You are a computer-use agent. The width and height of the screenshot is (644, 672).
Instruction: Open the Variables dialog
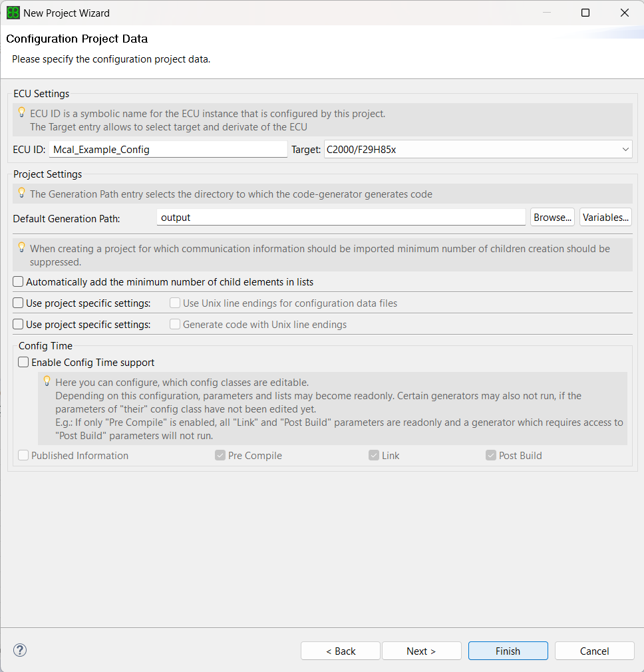605,217
